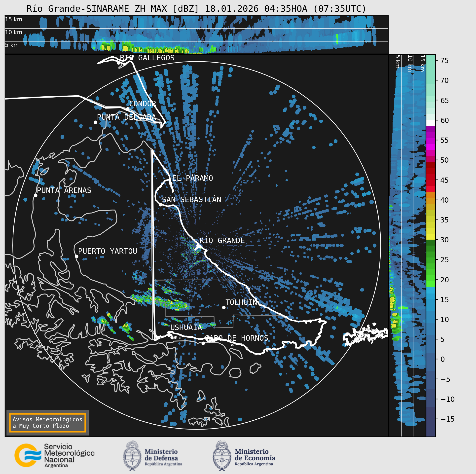Viewport: 476px width, 474px height.
Task: Select the TOLHUIN label
Action: 241,302
